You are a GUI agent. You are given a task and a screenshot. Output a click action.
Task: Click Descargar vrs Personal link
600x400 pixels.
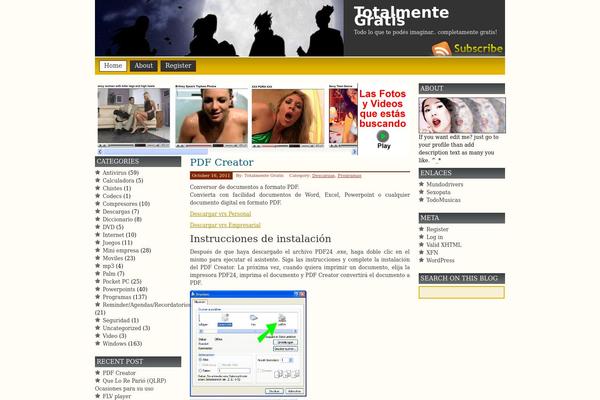220,214
